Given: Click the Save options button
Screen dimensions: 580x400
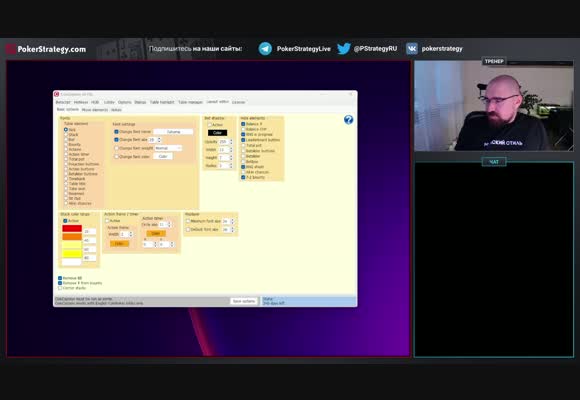Looking at the screenshot, I should tap(244, 301).
